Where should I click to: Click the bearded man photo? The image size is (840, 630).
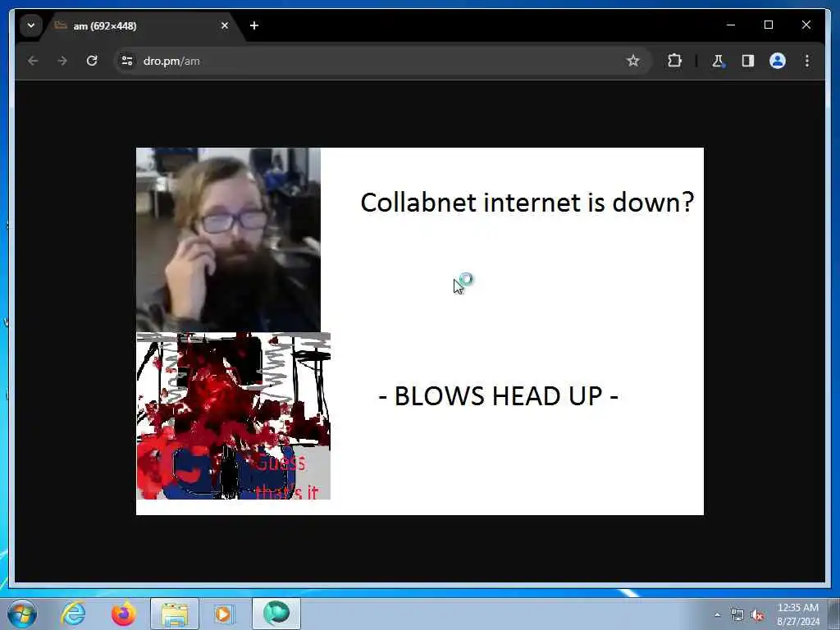228,240
